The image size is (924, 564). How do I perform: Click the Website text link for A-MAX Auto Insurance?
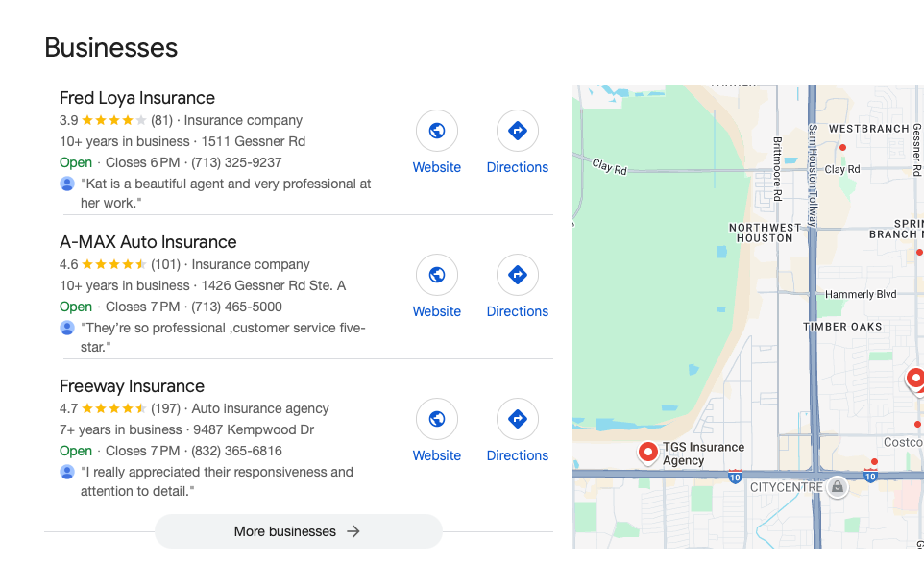437,311
